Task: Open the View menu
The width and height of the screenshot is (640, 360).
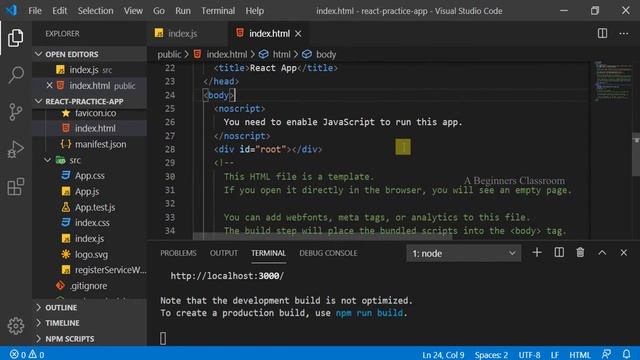Action: click(133, 11)
